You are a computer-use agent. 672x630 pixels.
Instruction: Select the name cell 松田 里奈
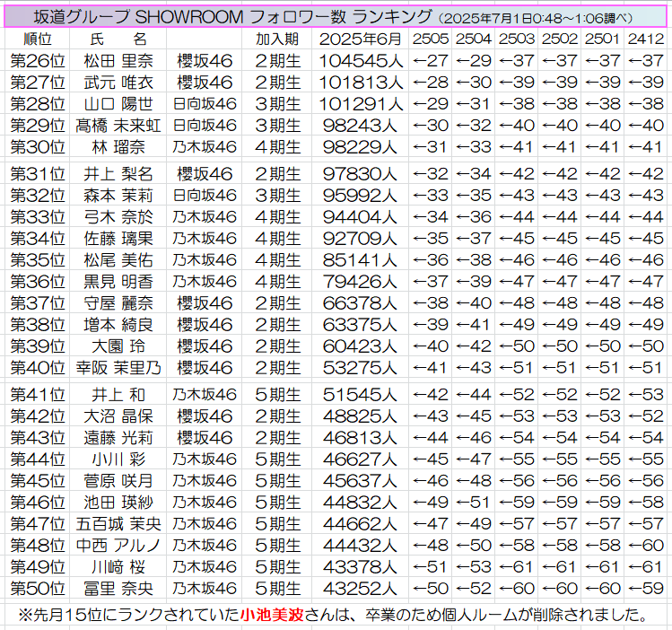tap(118, 61)
